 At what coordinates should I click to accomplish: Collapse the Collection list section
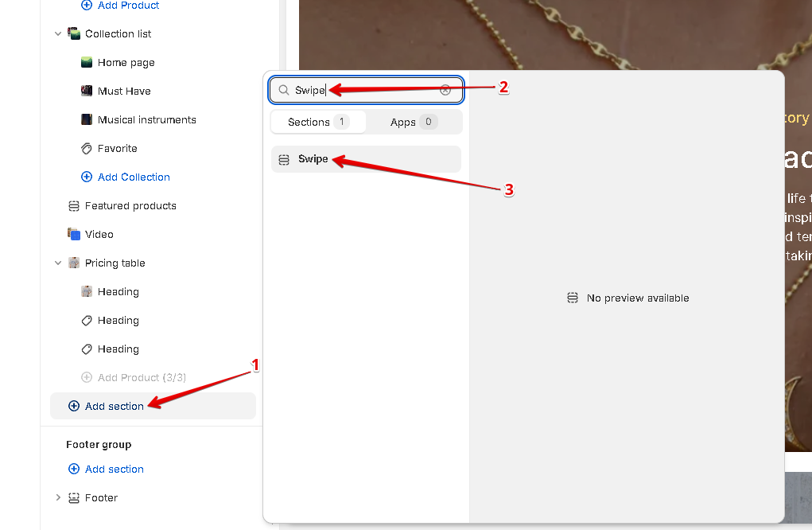coord(58,33)
